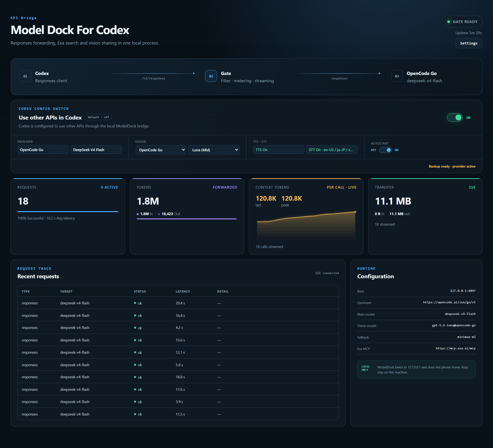Click the LATENCY column header
The height and width of the screenshot is (448, 493).
[183, 291]
